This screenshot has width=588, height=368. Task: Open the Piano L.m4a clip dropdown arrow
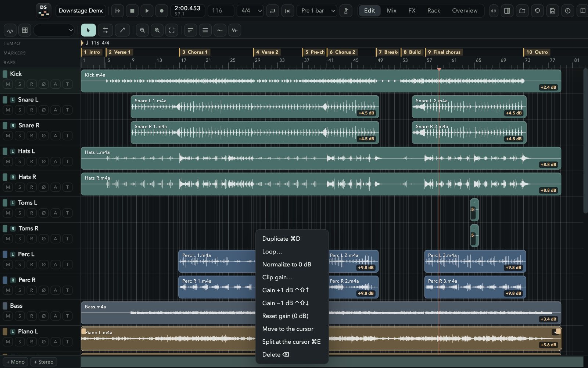(x=555, y=332)
